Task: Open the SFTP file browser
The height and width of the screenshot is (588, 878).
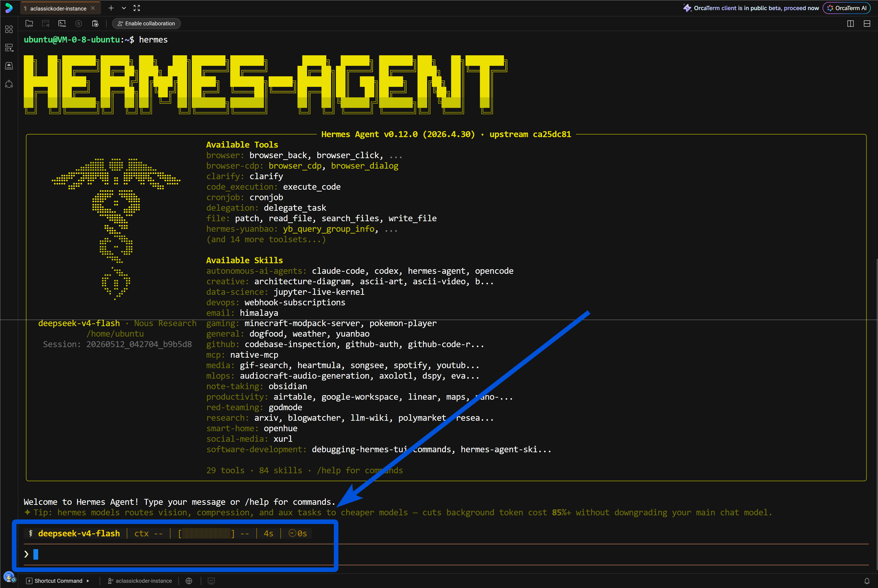Action: [x=29, y=24]
